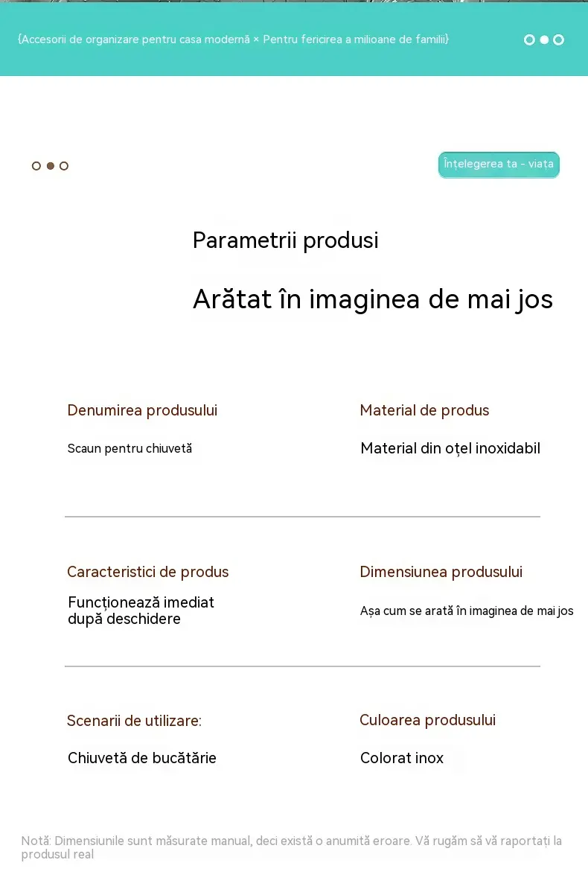Click the "Caracteristici de produs" label
Viewport: 588px width, 889px height.
click(x=147, y=572)
